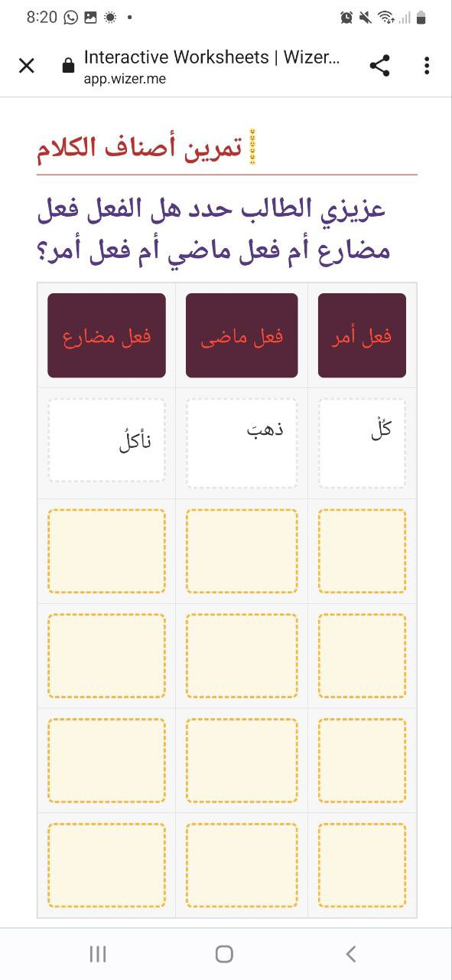Pick the word card كُلْ

(362, 443)
